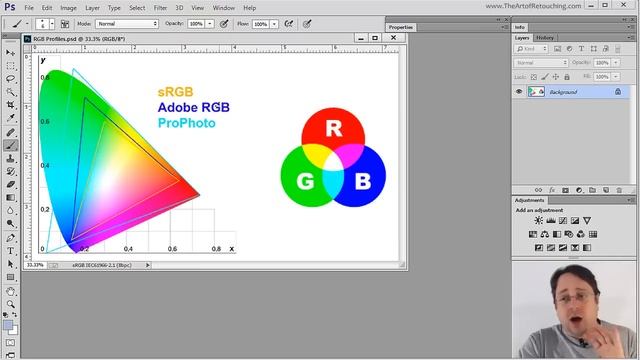The height and width of the screenshot is (360, 640).
Task: Select the Quick Selection tool
Action: click(11, 92)
